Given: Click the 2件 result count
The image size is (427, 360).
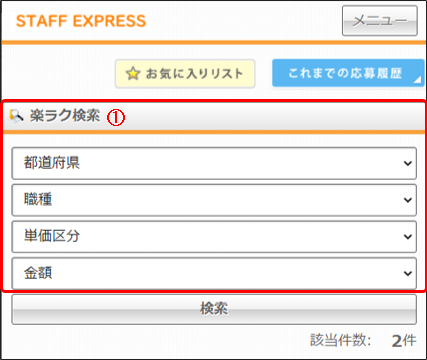Looking at the screenshot, I should 404,341.
